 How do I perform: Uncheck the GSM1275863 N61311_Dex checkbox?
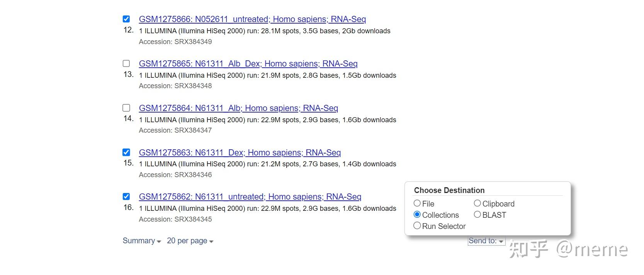(126, 152)
